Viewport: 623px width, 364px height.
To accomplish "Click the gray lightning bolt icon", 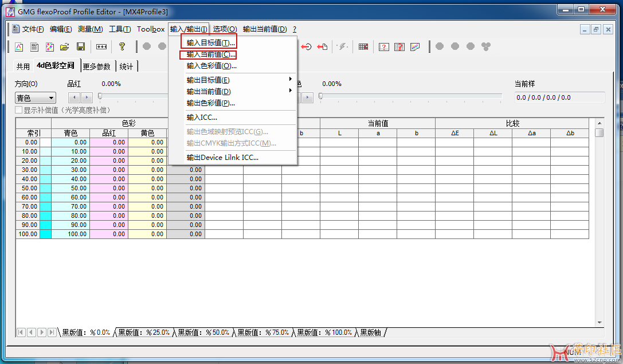I will click(x=342, y=47).
